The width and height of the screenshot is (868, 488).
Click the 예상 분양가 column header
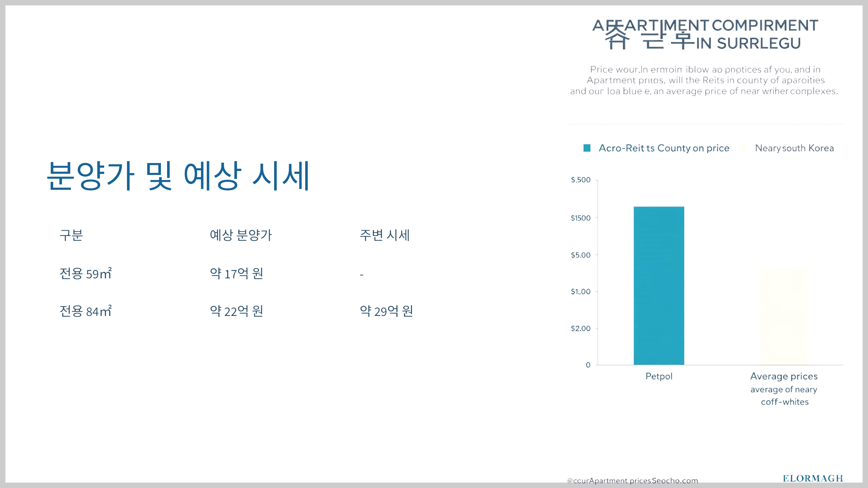tap(241, 235)
